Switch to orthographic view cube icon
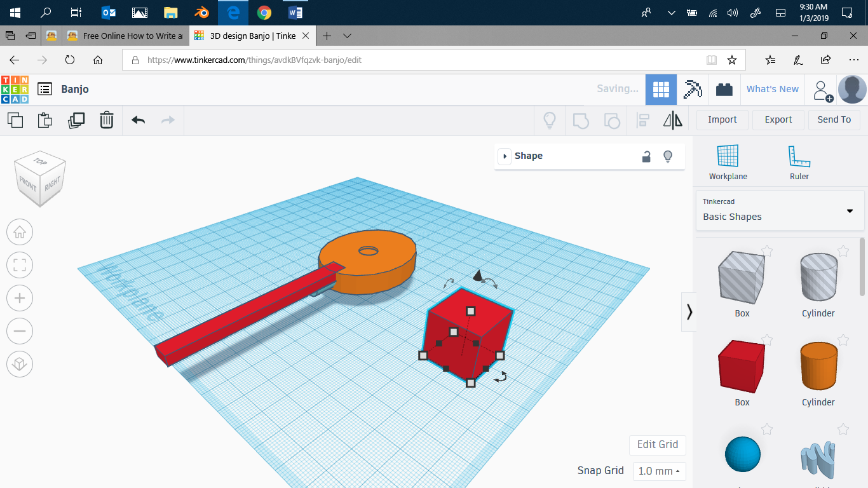This screenshot has width=868, height=488. [x=20, y=364]
